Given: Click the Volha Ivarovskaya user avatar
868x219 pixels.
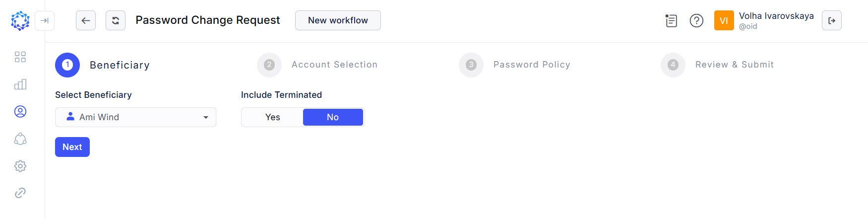Looking at the screenshot, I should (x=724, y=20).
